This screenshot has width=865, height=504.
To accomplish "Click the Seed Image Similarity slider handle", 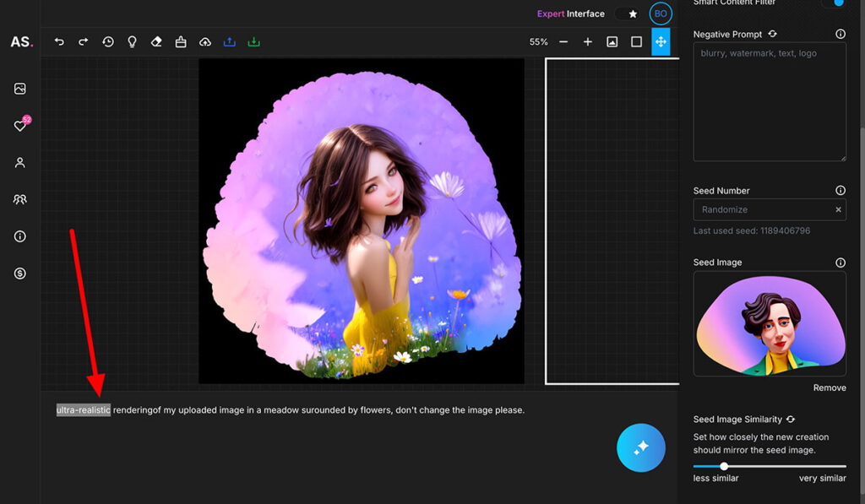I will click(724, 467).
